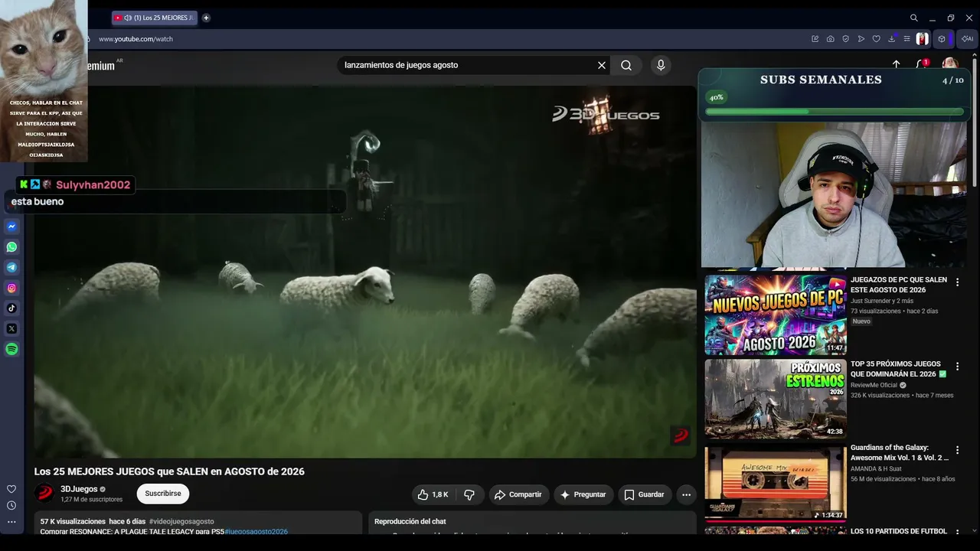Open the Messenger sidebar icon
This screenshot has width=980, height=551.
coord(11,227)
